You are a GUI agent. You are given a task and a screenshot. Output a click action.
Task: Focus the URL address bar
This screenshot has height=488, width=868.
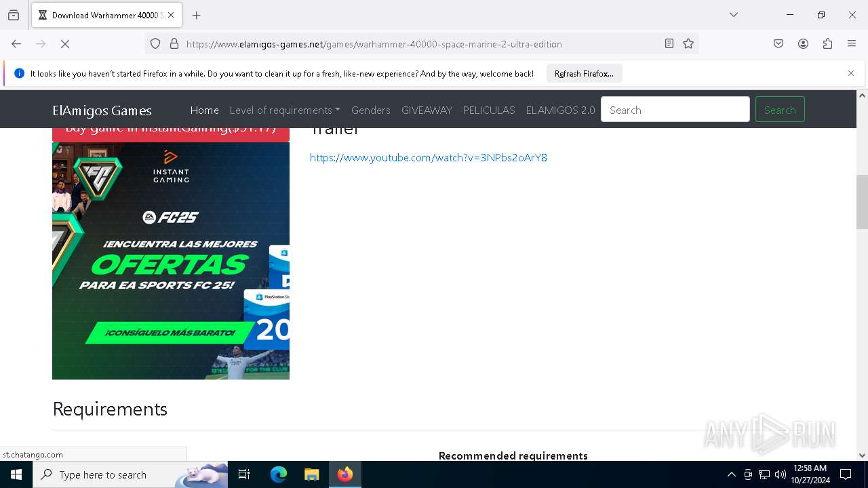[420, 44]
